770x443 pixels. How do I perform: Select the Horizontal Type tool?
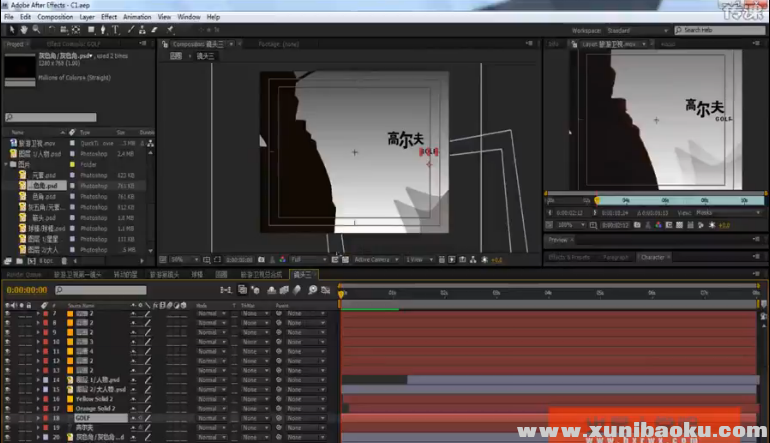[115, 29]
